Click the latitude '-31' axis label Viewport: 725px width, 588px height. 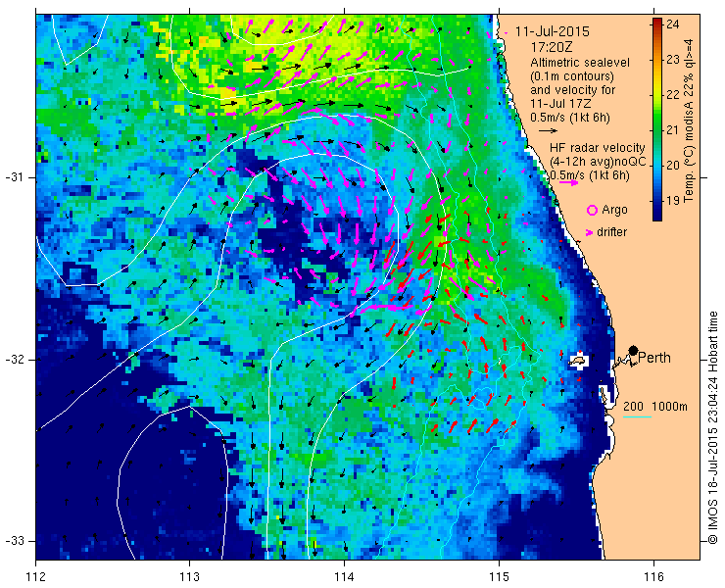pos(14,177)
